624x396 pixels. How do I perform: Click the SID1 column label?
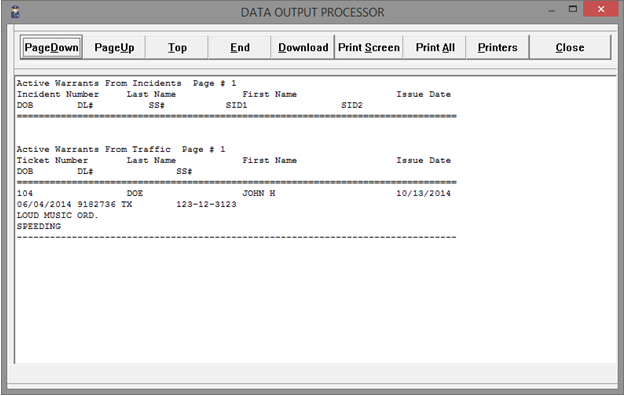236,105
